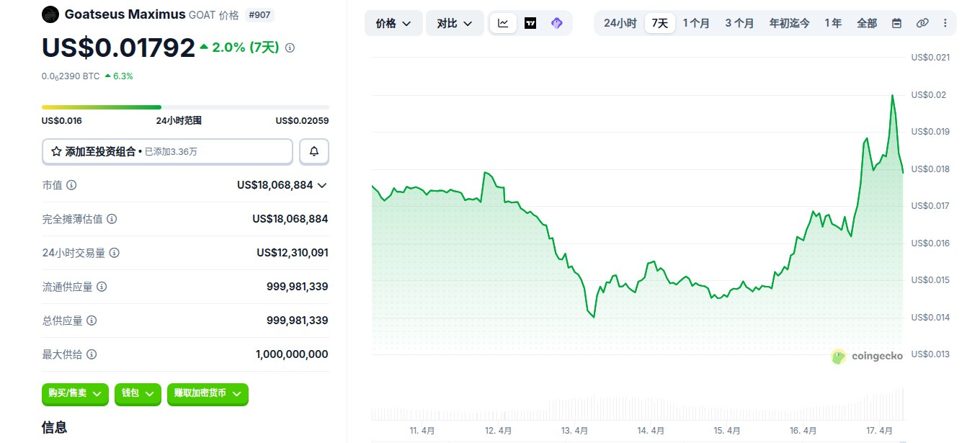Expand the 市值 value chevron
This screenshot has width=980, height=443.
click(322, 185)
